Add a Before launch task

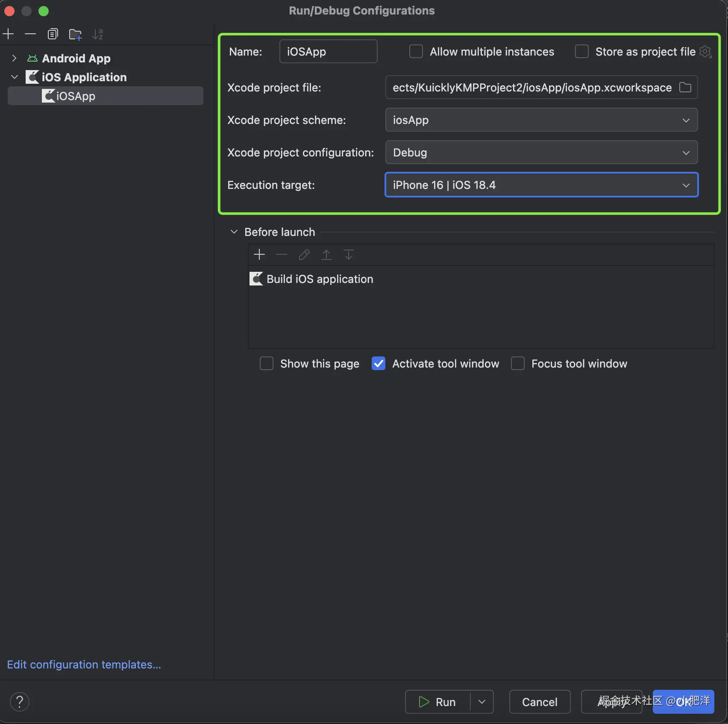pyautogui.click(x=259, y=255)
